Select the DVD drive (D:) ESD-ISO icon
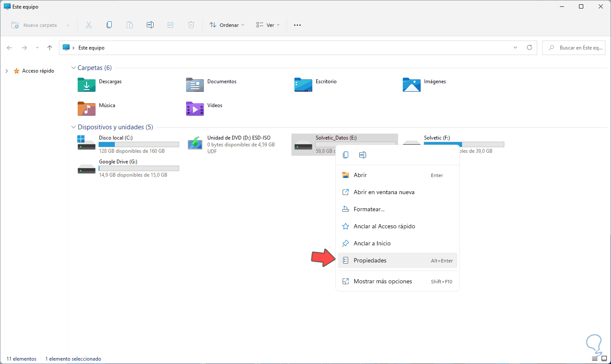 (195, 143)
